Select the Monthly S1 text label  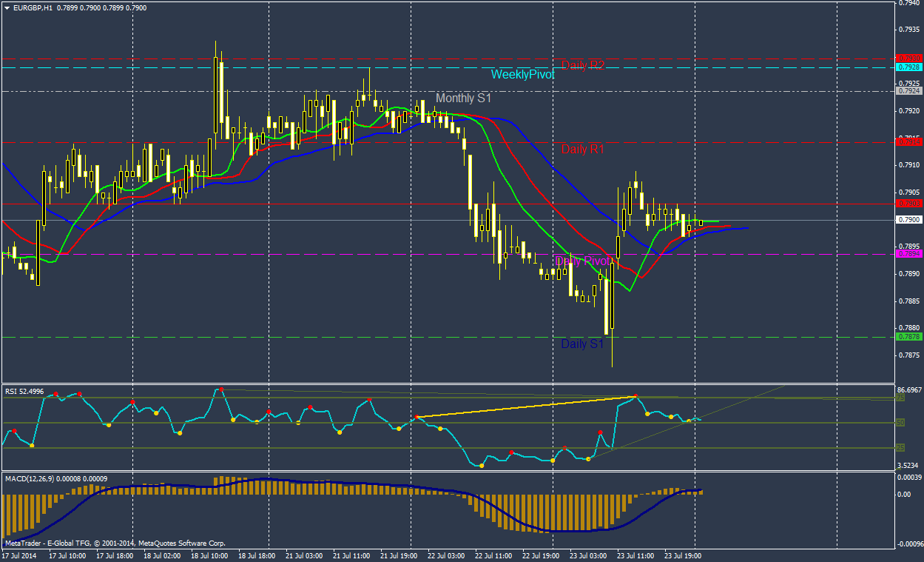(x=463, y=98)
